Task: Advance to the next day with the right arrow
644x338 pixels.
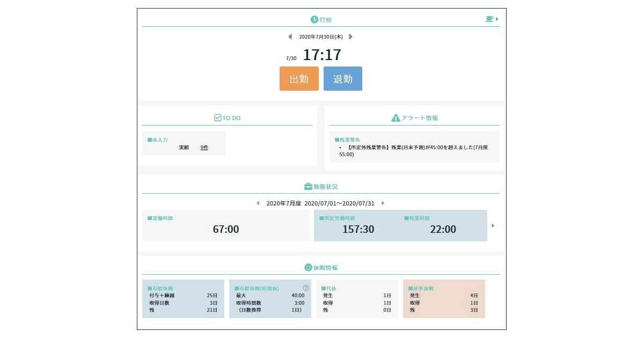Action: point(352,36)
